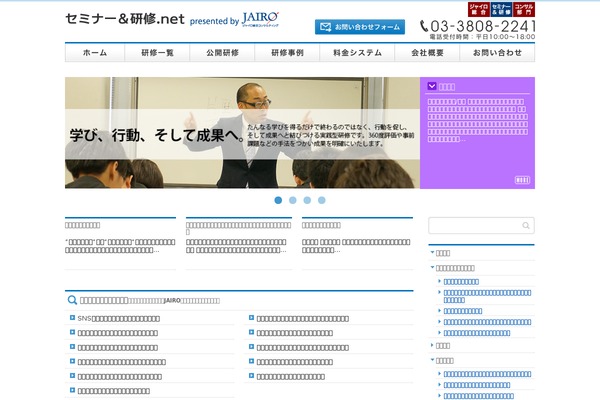Open the 料金システム menu item
The image size is (600, 400).
coord(357,53)
